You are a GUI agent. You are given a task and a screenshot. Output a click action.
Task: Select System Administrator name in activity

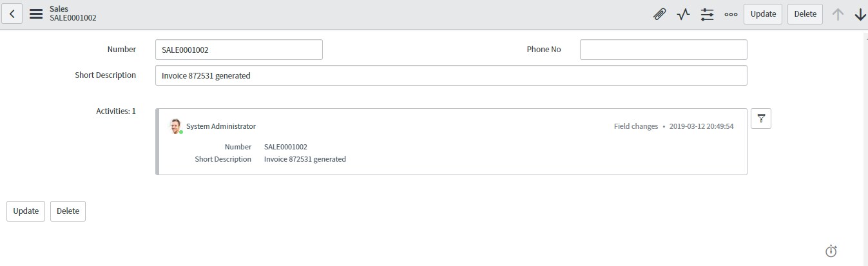[x=221, y=126]
